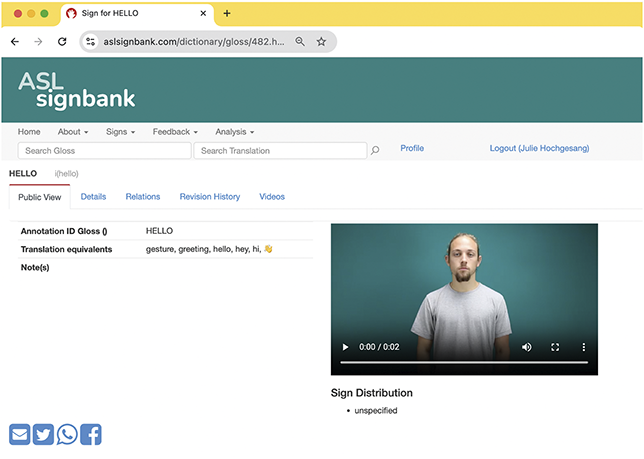This screenshot has height=459, width=644.
Task: Open the Profile link
Action: click(412, 148)
